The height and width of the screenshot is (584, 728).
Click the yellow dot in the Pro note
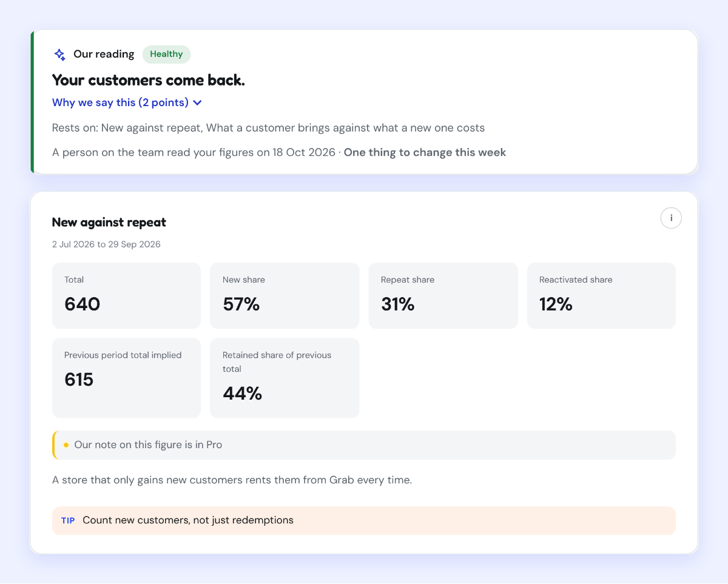click(x=66, y=445)
